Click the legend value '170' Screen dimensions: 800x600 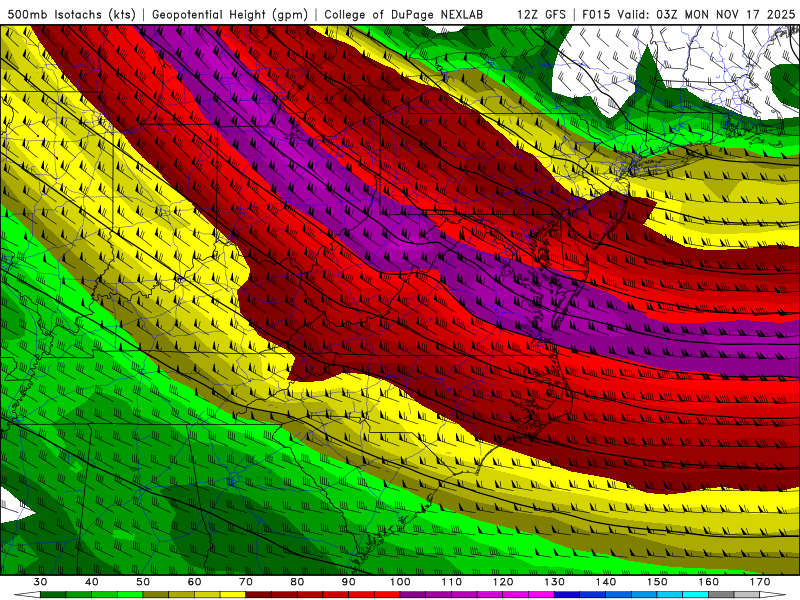[x=760, y=582]
